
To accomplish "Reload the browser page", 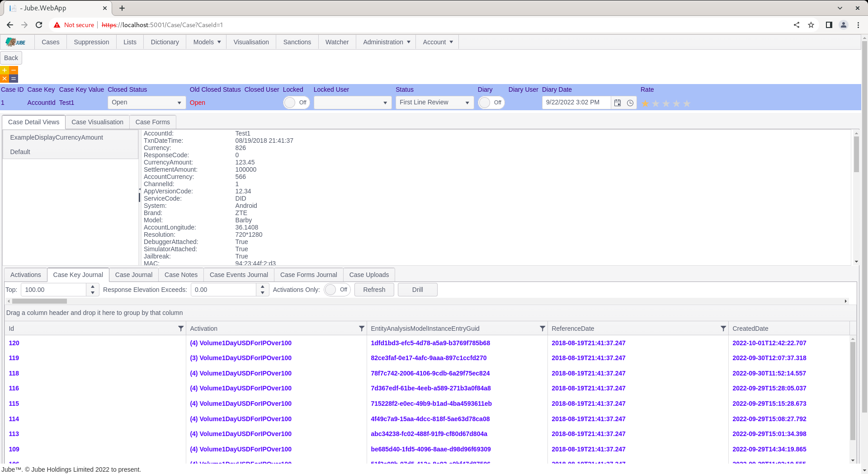I will 39,25.
